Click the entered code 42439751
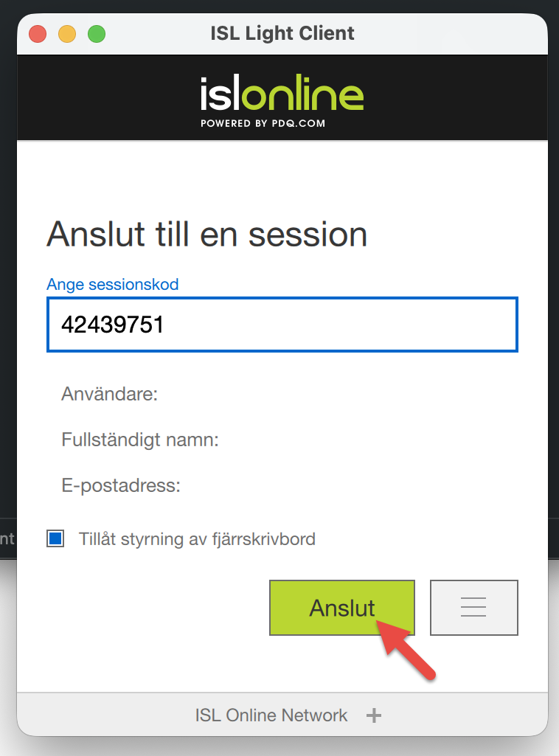 pos(112,325)
